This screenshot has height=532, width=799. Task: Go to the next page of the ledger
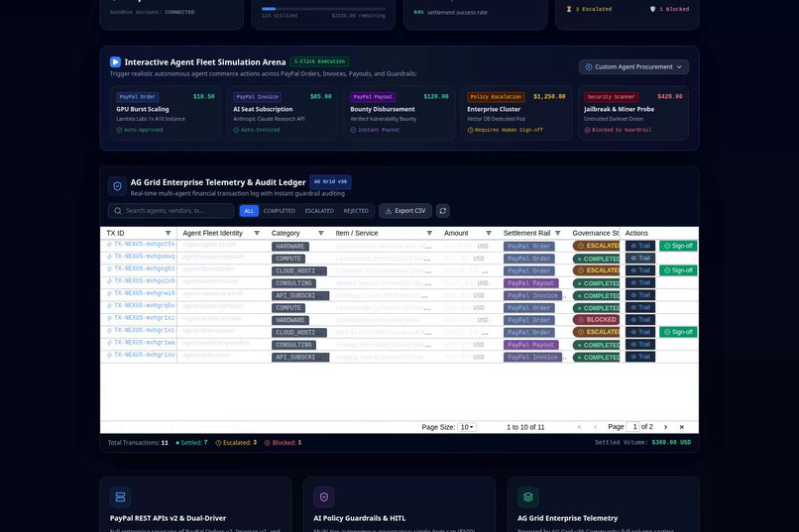(x=665, y=427)
